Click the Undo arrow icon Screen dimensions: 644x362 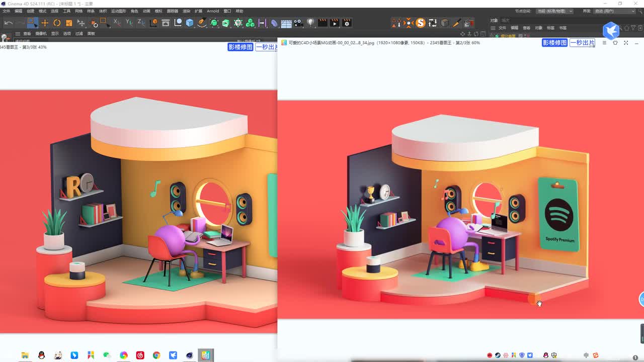[8, 23]
